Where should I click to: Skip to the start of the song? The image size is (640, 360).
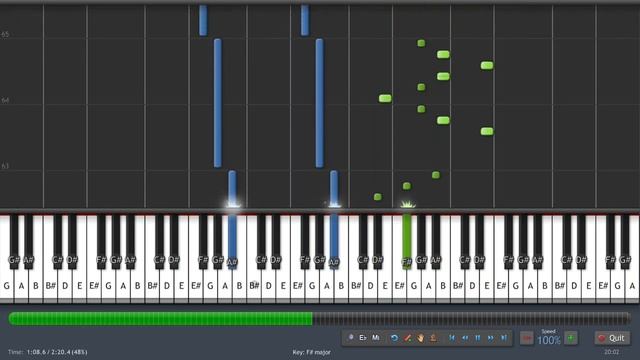click(x=452, y=338)
